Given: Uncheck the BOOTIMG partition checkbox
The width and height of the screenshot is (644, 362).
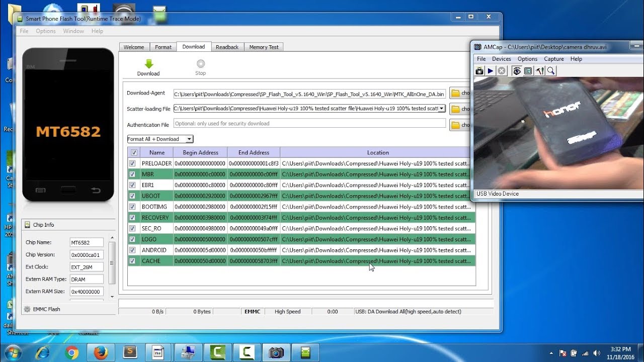Looking at the screenshot, I should click(x=132, y=207).
